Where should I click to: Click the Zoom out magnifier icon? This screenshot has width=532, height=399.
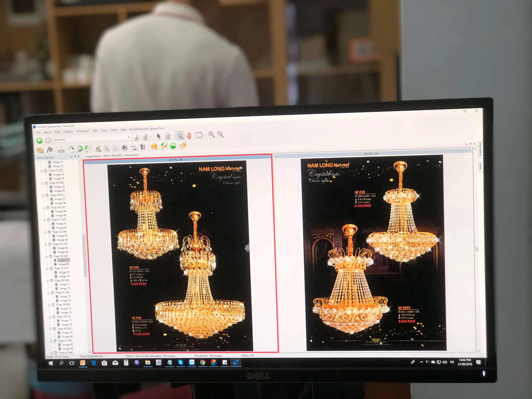click(220, 134)
